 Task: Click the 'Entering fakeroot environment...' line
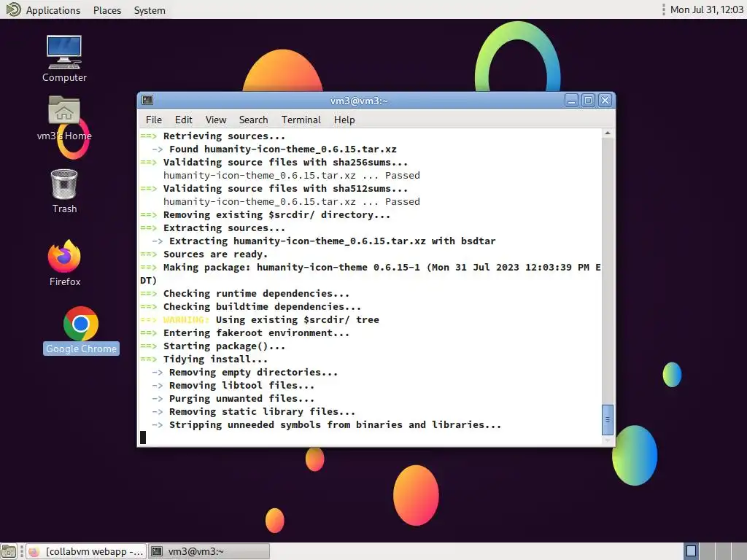click(245, 332)
